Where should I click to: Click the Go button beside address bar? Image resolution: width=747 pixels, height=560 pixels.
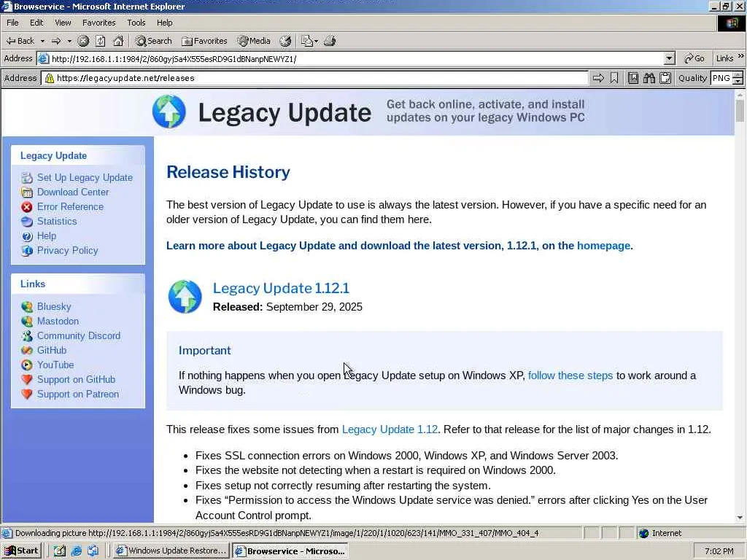click(x=694, y=58)
